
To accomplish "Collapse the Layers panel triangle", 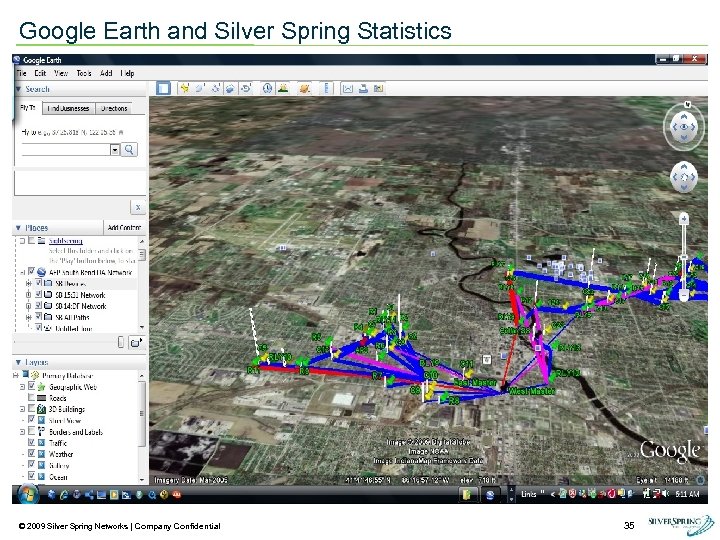I will (18, 362).
